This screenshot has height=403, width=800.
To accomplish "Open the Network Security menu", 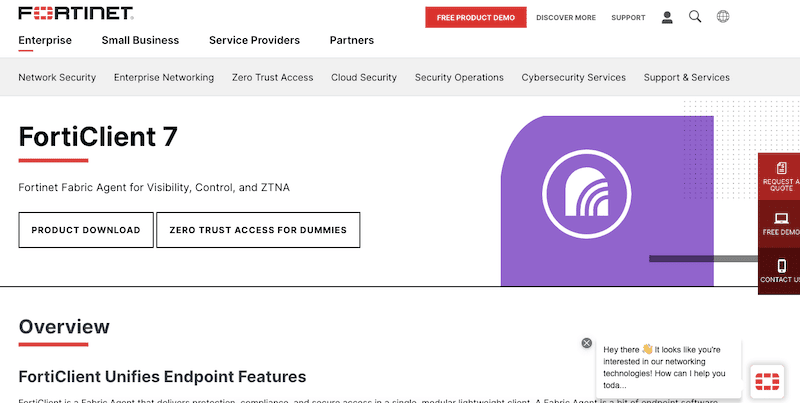I will (57, 78).
